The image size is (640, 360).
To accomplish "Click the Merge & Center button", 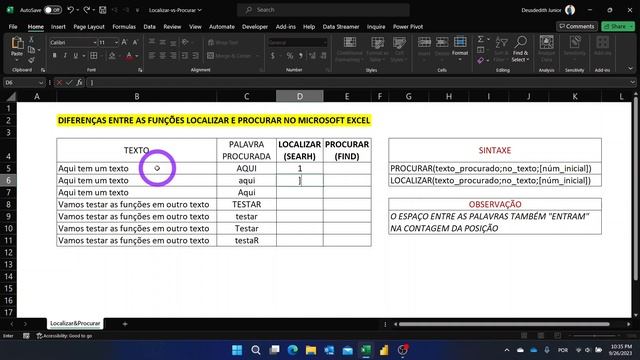I will [x=230, y=56].
